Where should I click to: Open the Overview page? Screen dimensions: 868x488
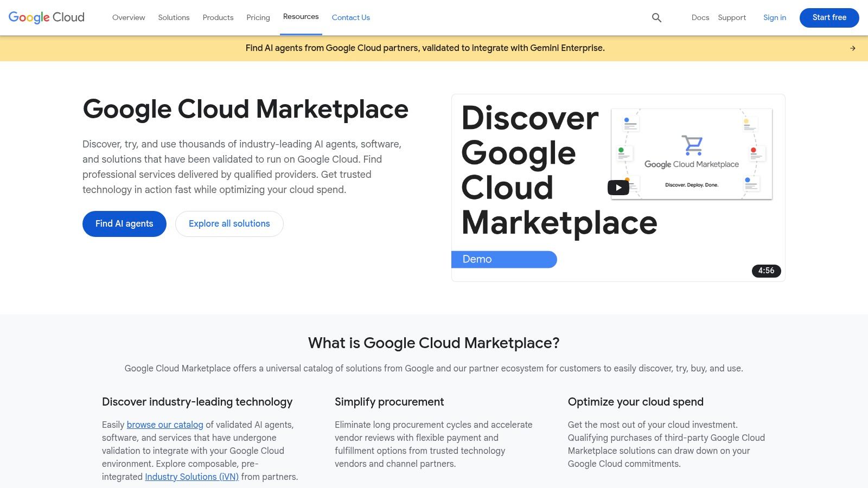tap(128, 17)
